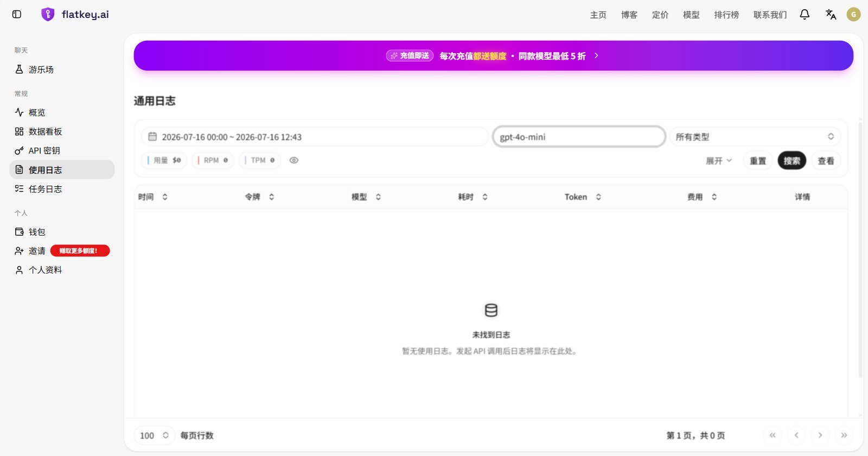
Task: Click the model name input gpt-4o-mini
Action: click(x=579, y=137)
